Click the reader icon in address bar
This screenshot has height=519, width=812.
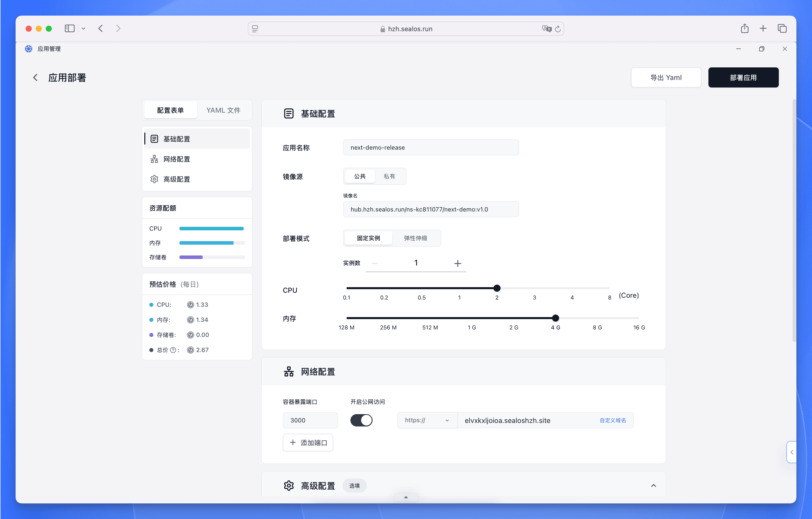tap(255, 29)
